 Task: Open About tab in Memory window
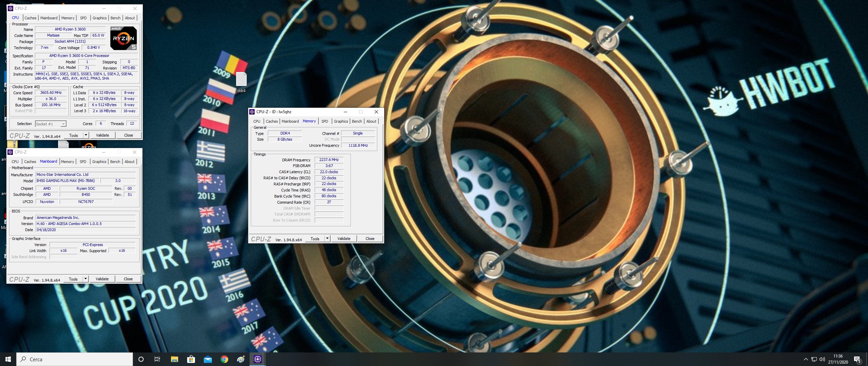371,121
